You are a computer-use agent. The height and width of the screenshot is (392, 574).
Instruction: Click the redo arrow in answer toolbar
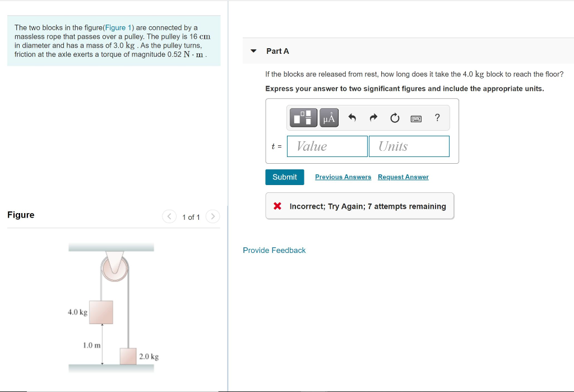pos(373,118)
